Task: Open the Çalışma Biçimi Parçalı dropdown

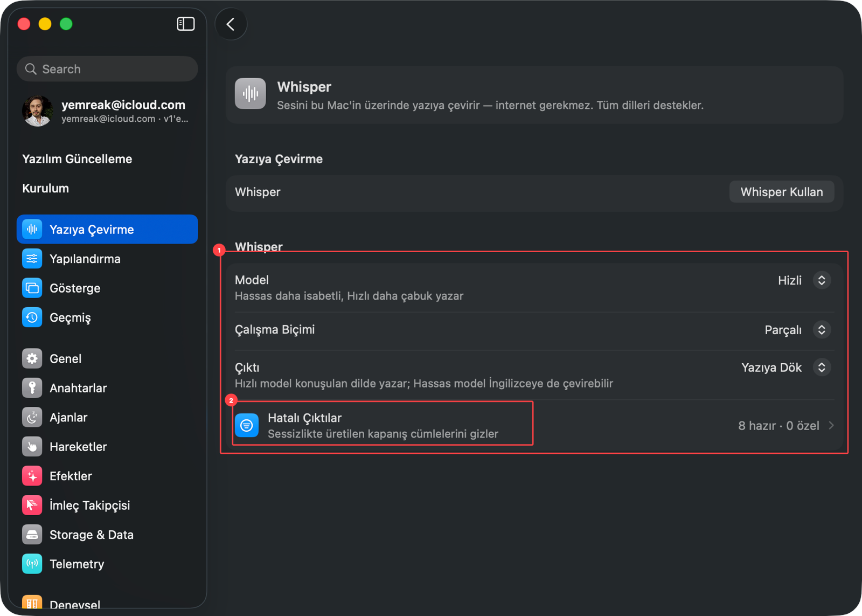Action: (x=797, y=330)
